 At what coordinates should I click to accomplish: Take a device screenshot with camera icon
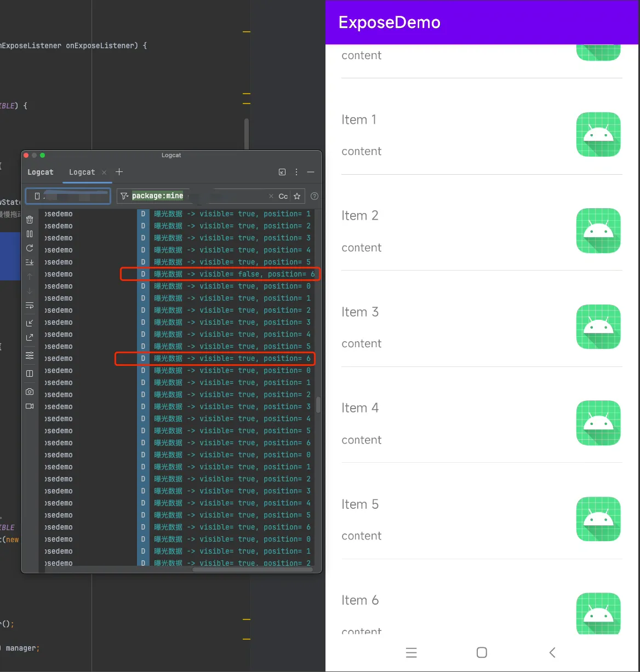coord(30,392)
